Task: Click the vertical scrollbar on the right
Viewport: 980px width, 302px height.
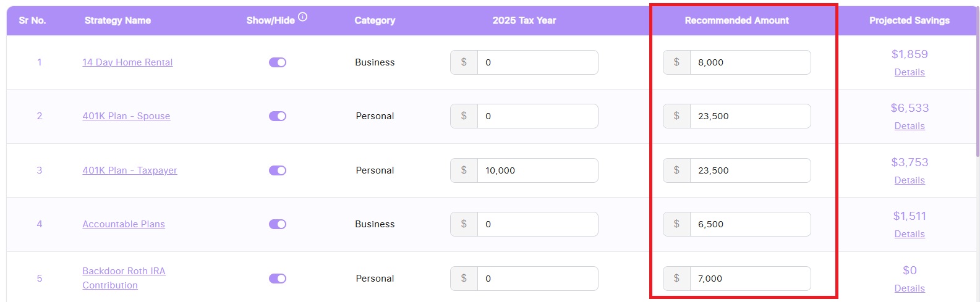Action: tap(978, 93)
